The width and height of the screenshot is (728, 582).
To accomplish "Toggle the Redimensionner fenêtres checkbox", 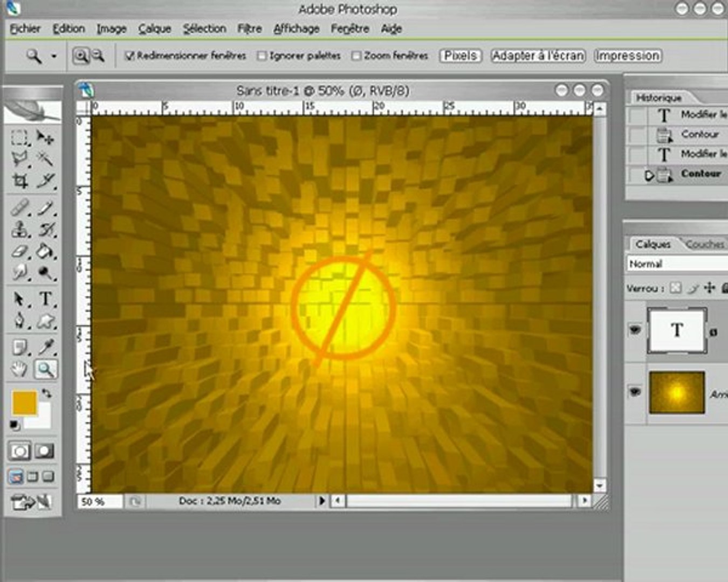I will (x=129, y=56).
